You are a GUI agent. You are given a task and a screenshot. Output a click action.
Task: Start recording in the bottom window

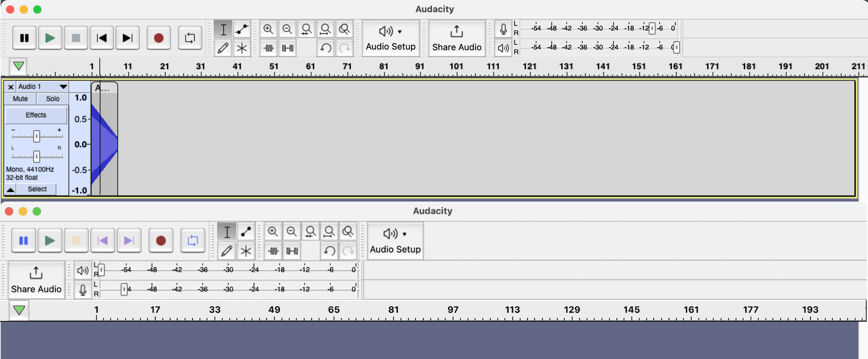[161, 240]
